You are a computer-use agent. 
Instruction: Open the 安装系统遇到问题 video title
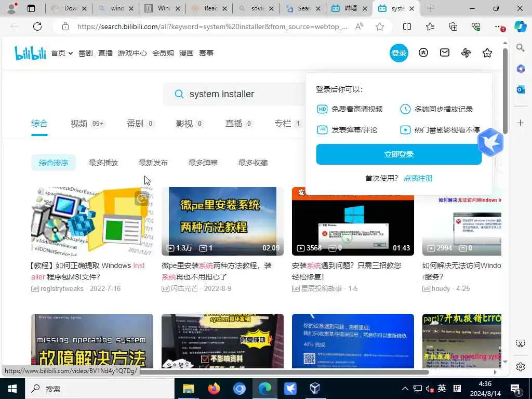point(347,271)
